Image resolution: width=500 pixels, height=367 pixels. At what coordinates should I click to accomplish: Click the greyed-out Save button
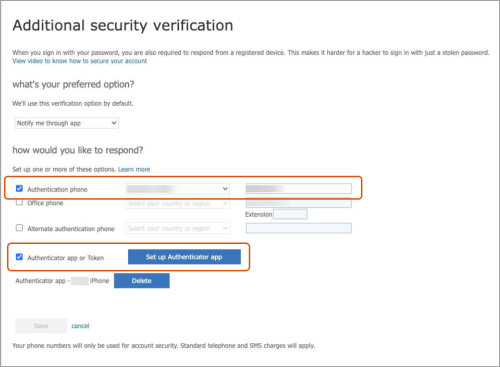tap(41, 326)
